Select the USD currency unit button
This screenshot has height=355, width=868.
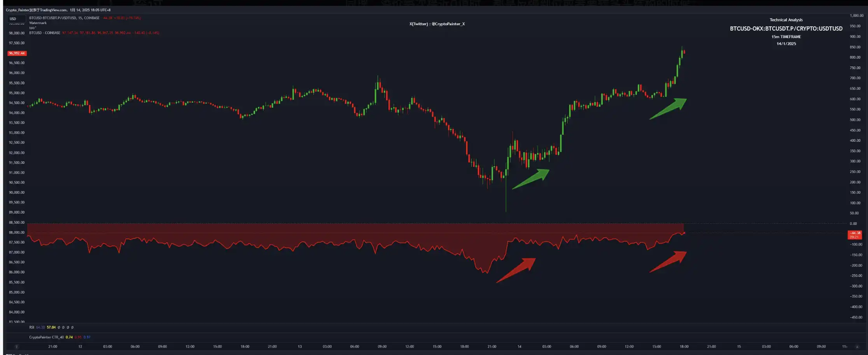tap(16, 18)
